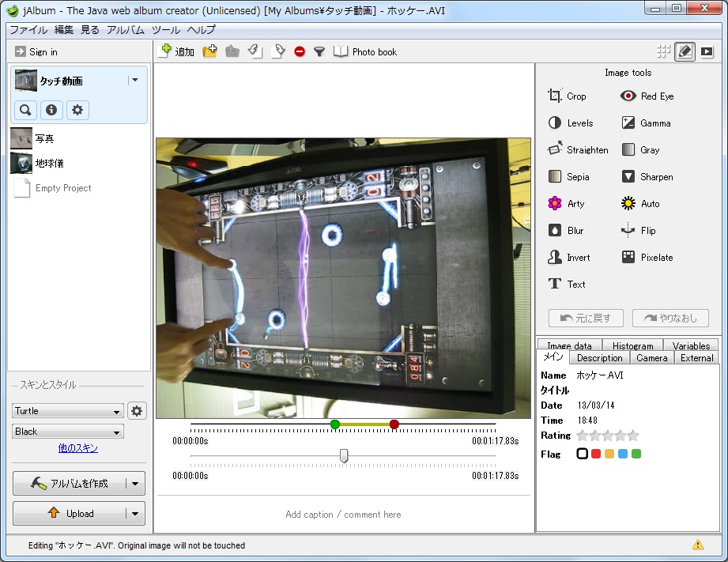Open the 見る menu
The width and height of the screenshot is (728, 562).
89,30
